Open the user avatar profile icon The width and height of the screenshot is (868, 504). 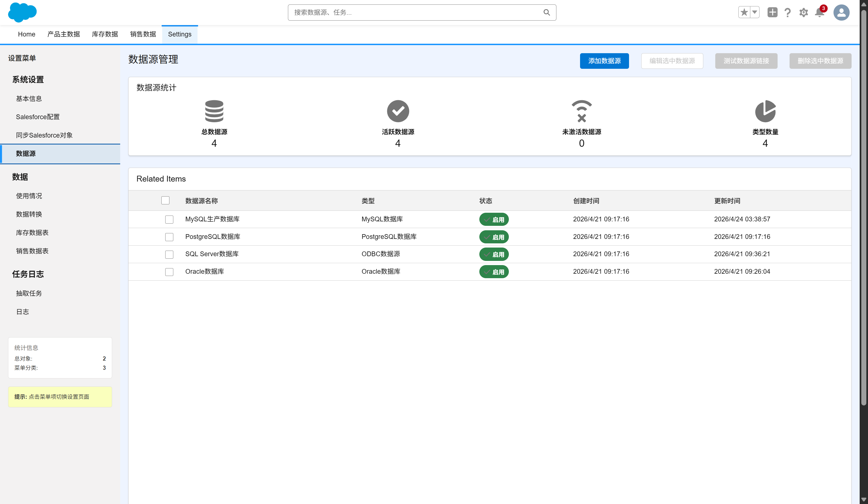point(841,13)
